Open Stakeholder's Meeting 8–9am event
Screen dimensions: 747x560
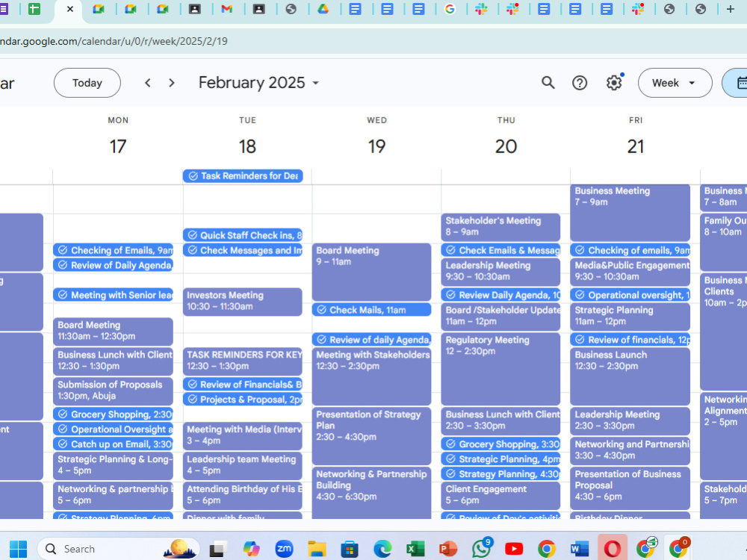[500, 227]
